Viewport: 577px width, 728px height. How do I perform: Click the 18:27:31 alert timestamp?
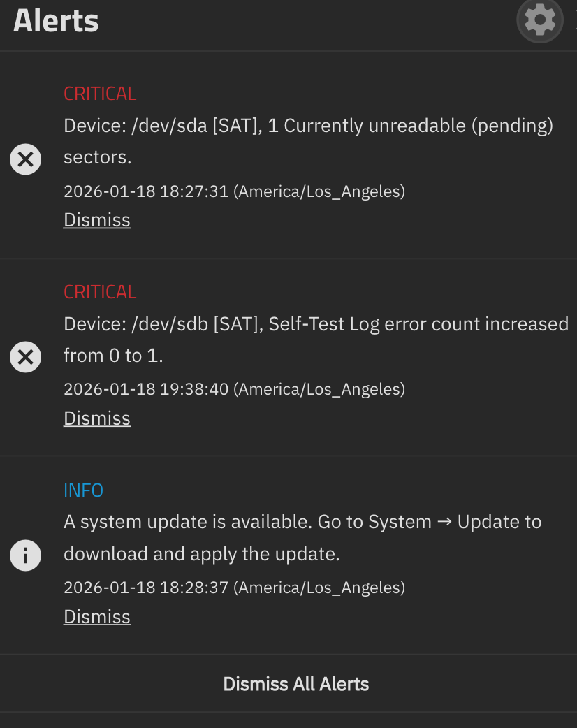coord(234,191)
